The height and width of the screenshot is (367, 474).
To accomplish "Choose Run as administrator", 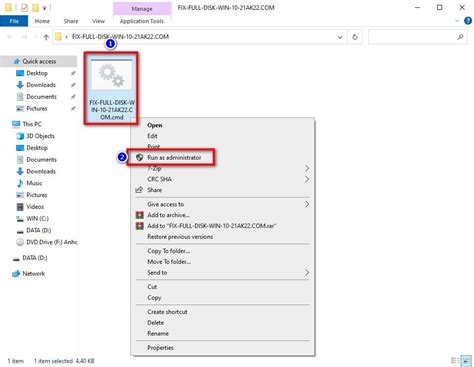I will point(174,158).
